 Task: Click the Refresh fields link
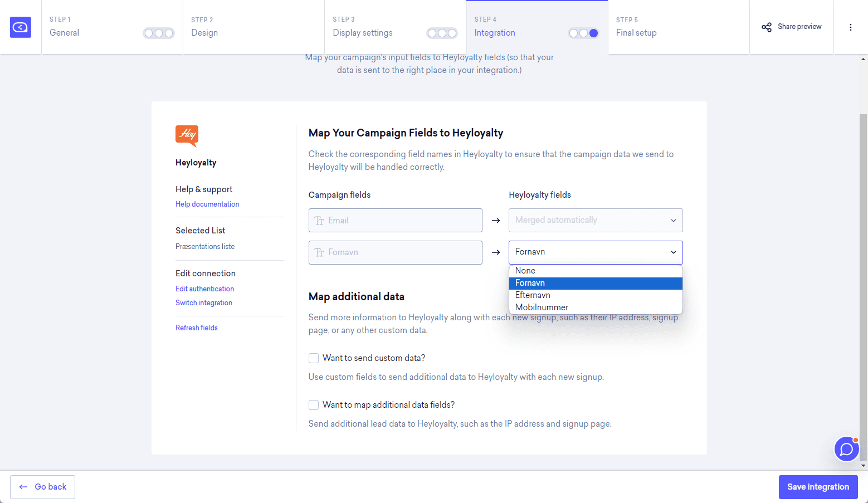197,328
